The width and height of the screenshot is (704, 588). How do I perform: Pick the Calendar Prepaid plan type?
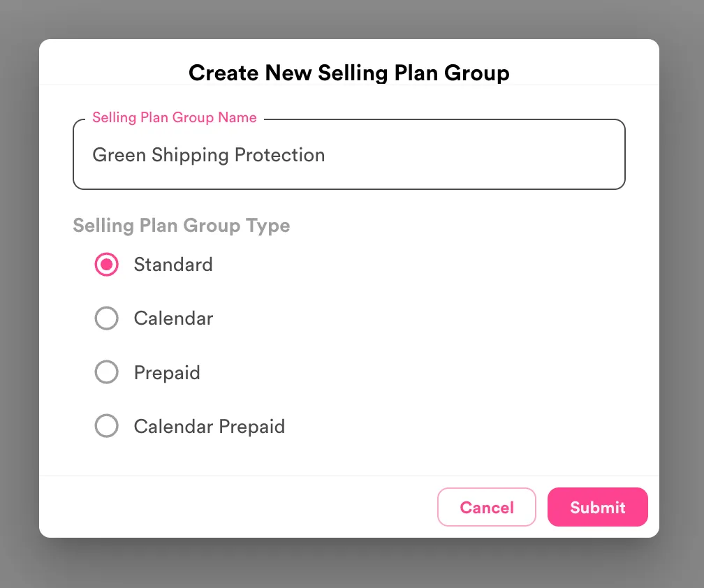coord(106,426)
